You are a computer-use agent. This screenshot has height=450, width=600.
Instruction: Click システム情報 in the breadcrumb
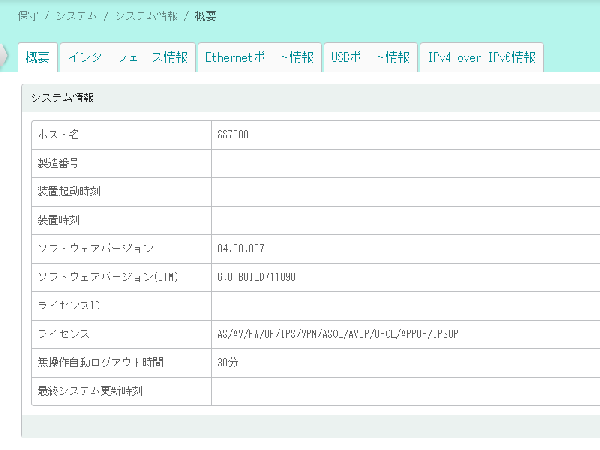147,16
